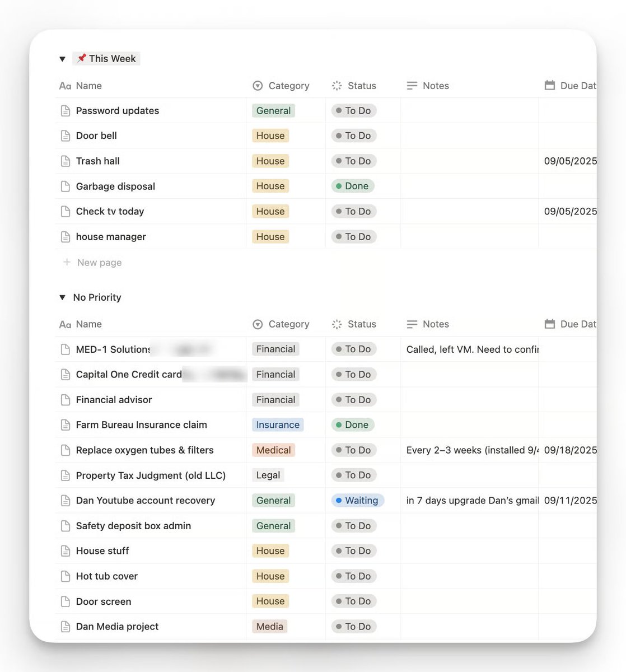The height and width of the screenshot is (672, 626).
Task: Edit the Dan Youtube note 'in 7 days upgrade'
Action: pyautogui.click(x=472, y=501)
